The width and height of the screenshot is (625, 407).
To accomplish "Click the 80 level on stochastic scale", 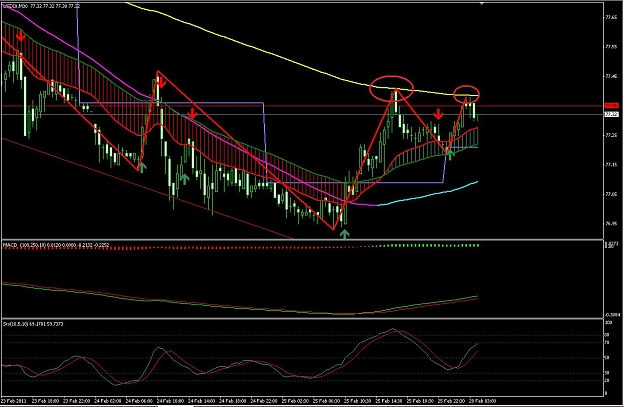I will point(607,335).
